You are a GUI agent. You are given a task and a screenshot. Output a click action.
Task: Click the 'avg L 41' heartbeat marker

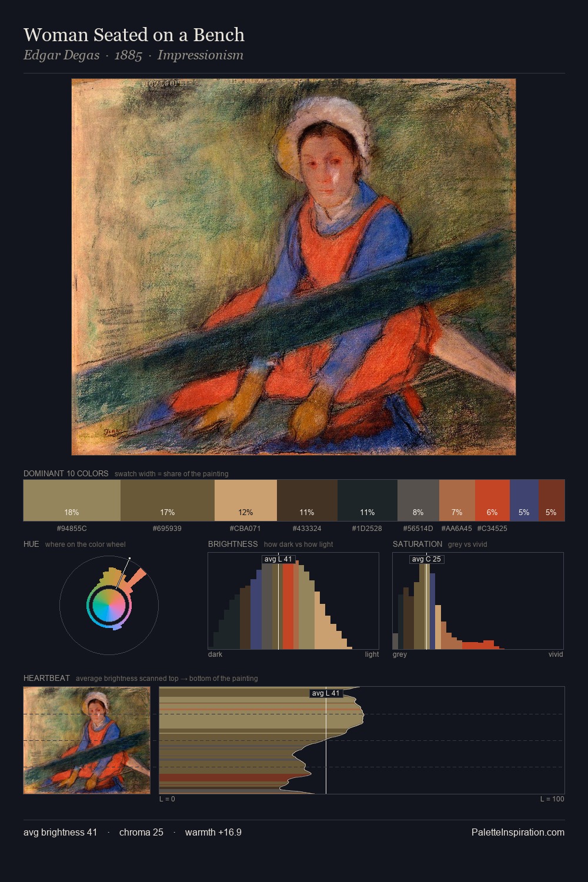(x=326, y=693)
